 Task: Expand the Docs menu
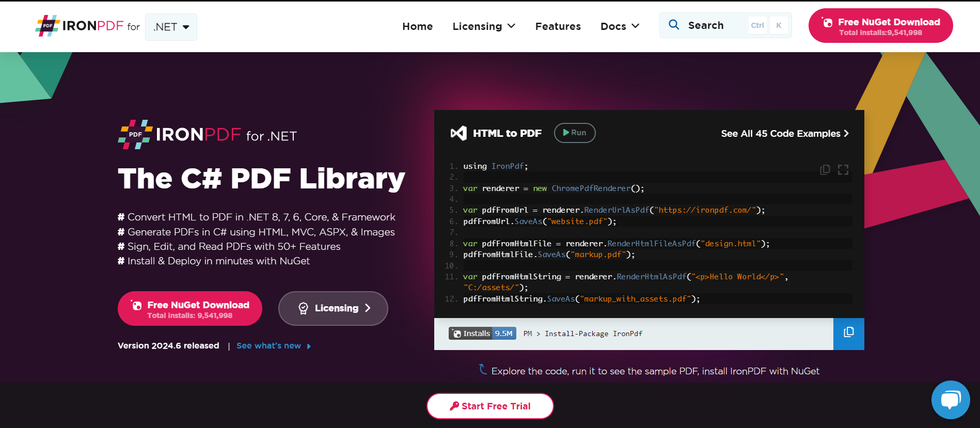point(620,26)
